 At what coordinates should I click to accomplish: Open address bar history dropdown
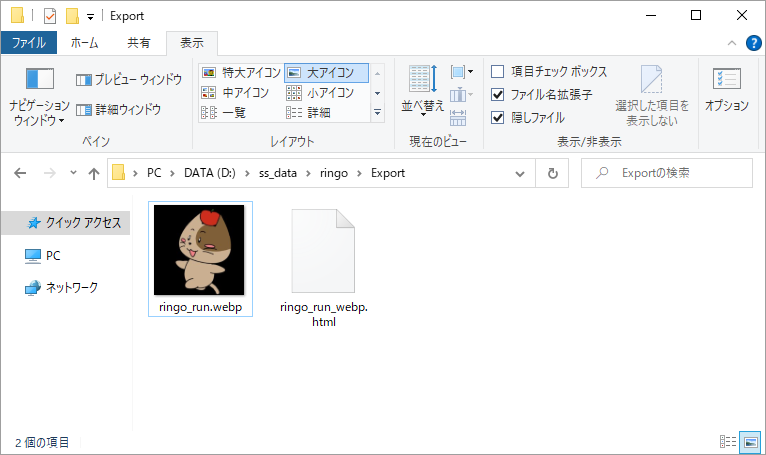click(520, 173)
